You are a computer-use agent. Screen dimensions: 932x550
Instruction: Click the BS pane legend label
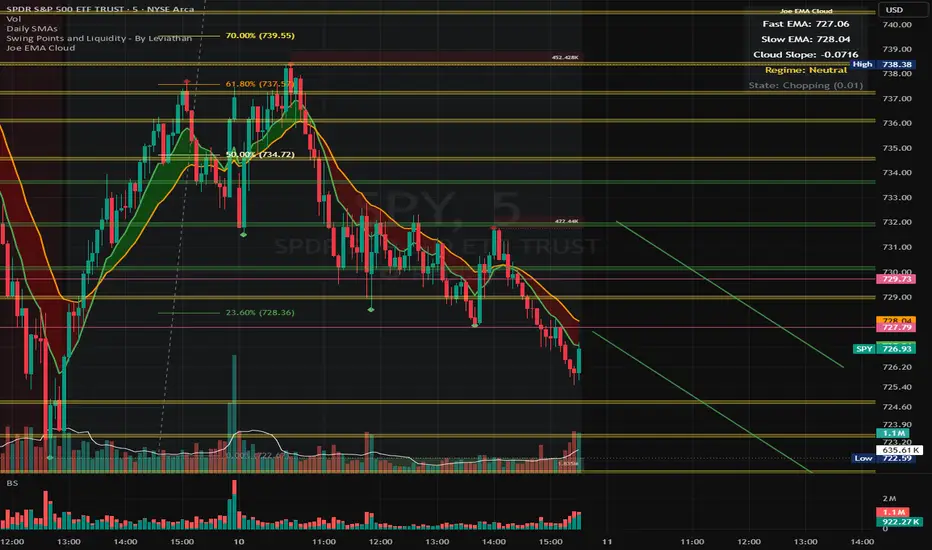click(x=12, y=483)
